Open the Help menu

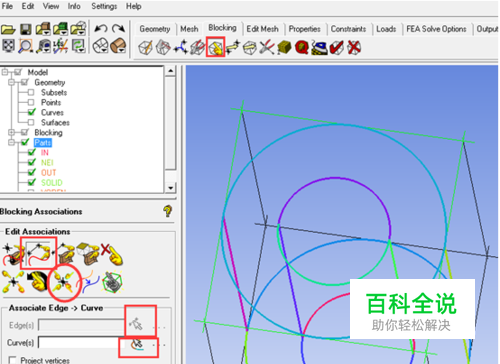click(x=133, y=6)
